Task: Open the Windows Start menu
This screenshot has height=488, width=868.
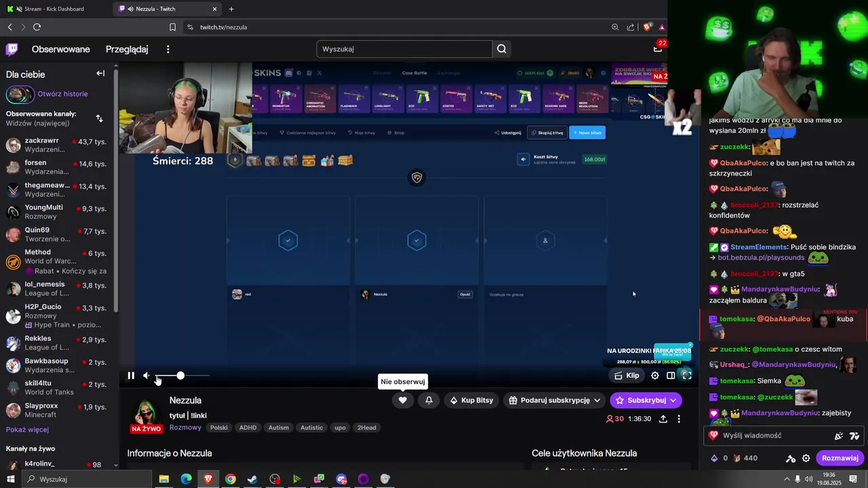Action: click(10, 479)
